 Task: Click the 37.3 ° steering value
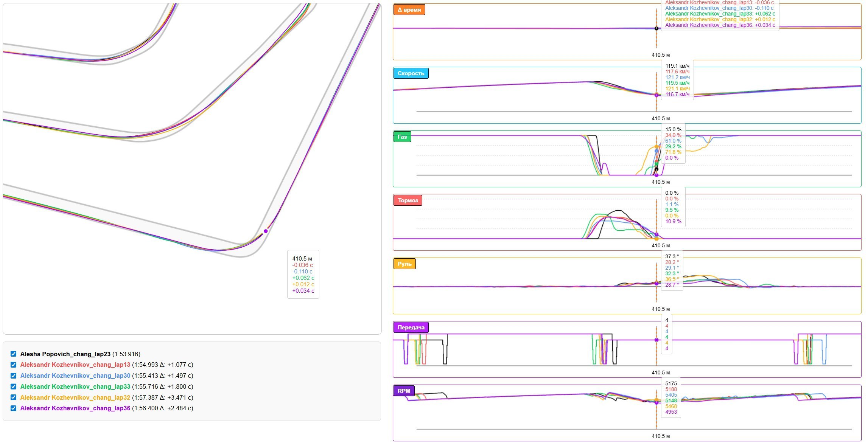pyautogui.click(x=672, y=256)
